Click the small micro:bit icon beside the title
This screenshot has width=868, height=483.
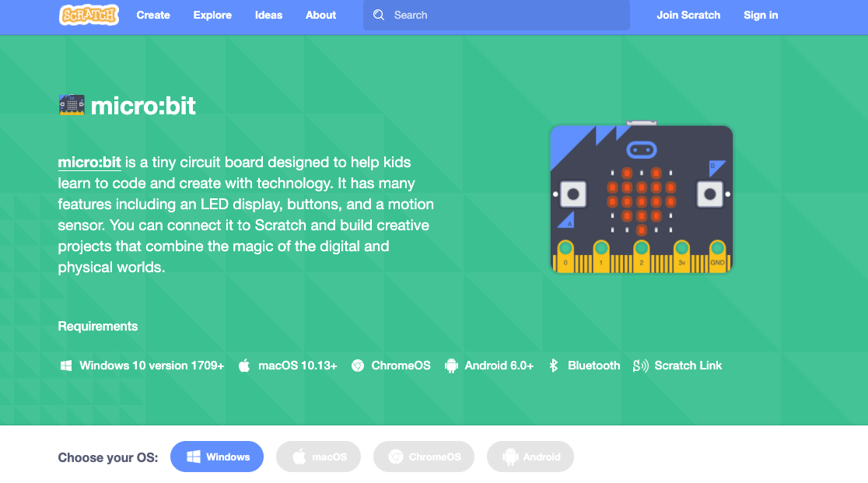72,105
